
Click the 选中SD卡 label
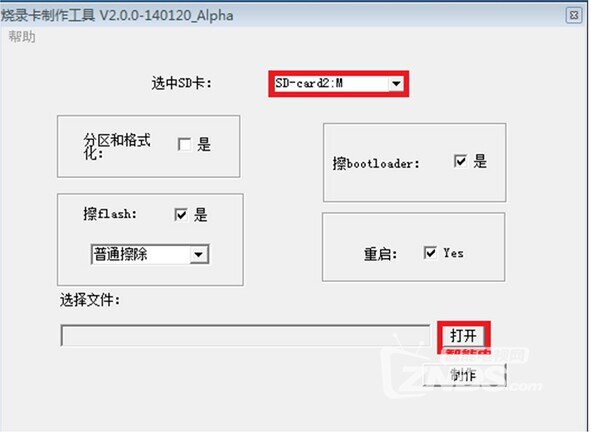click(x=182, y=83)
